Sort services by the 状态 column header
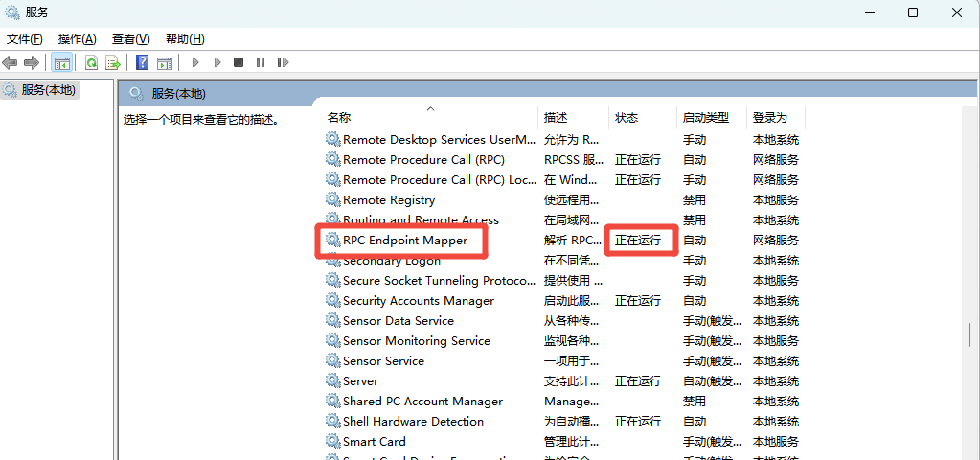Image resolution: width=980 pixels, height=460 pixels. pos(627,118)
